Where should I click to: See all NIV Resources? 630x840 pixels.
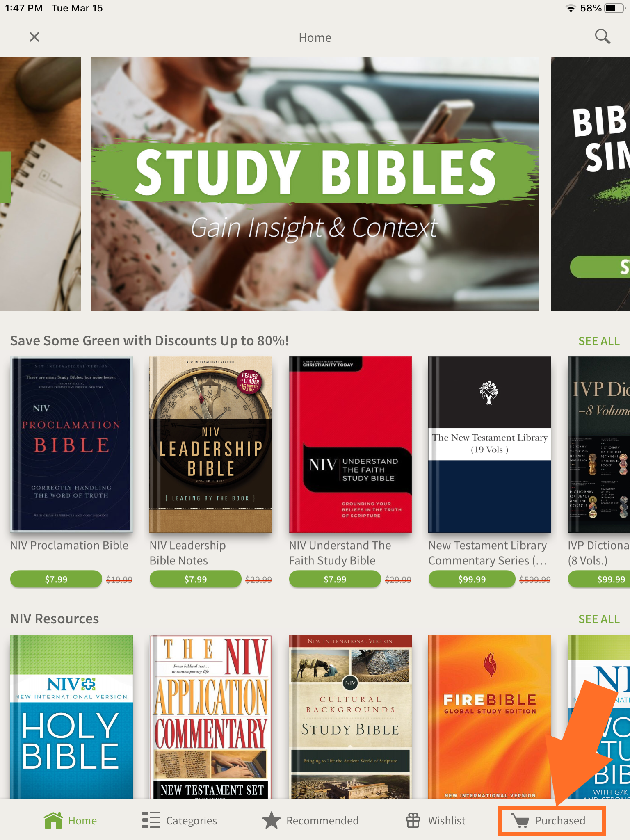pos(599,619)
